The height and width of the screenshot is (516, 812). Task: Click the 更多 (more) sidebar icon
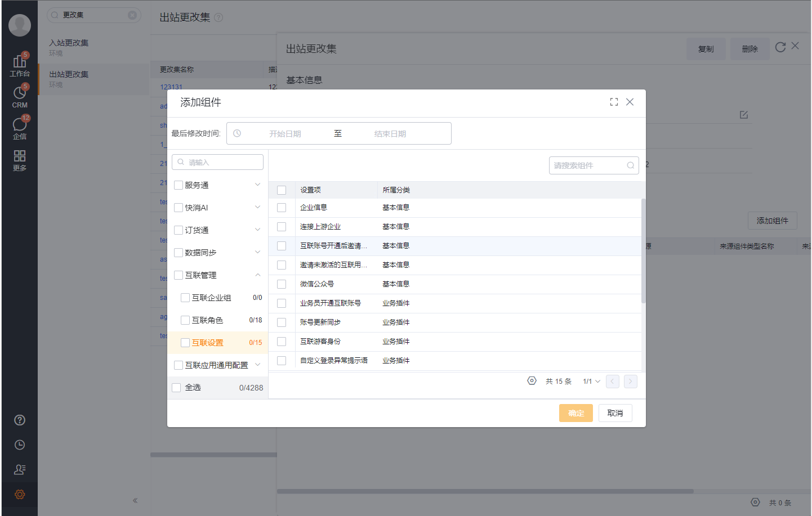(x=20, y=159)
